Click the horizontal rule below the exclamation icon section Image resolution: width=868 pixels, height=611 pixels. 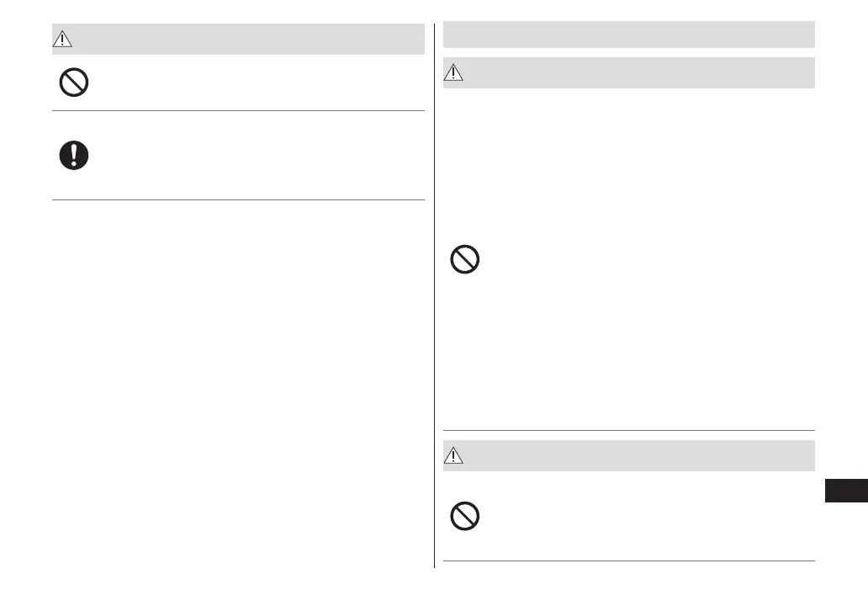tap(238, 199)
